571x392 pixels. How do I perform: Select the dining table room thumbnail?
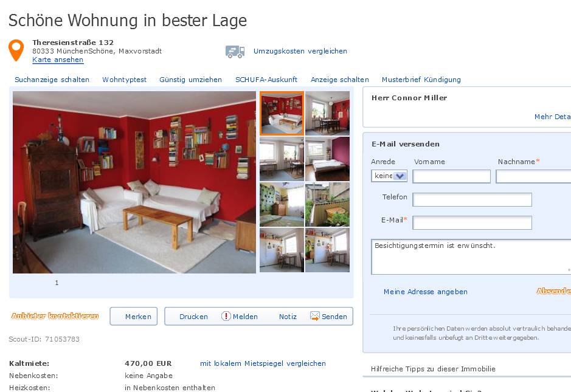point(327,113)
